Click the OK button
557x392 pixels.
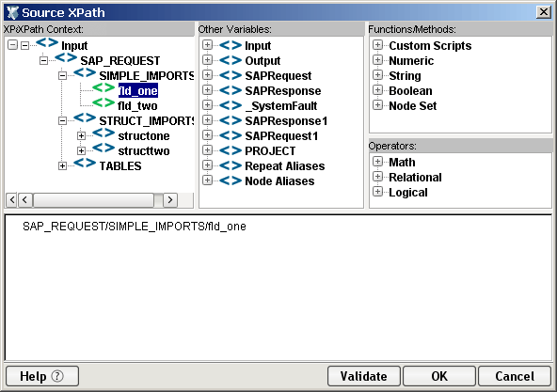(439, 376)
